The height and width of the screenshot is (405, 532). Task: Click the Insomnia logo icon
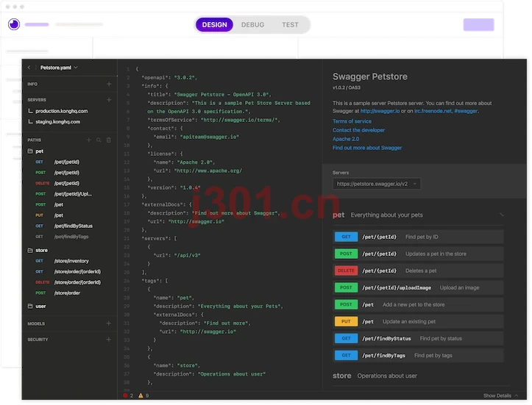[x=14, y=24]
